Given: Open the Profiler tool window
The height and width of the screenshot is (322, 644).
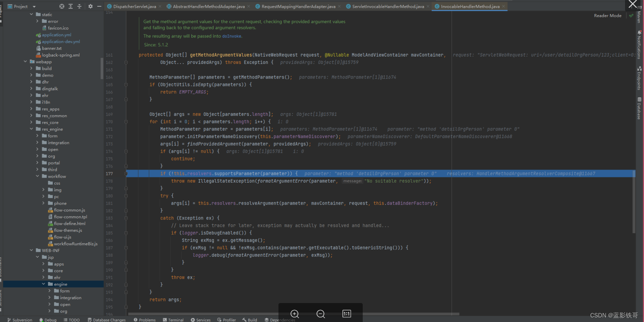Looking at the screenshot, I should [226, 320].
